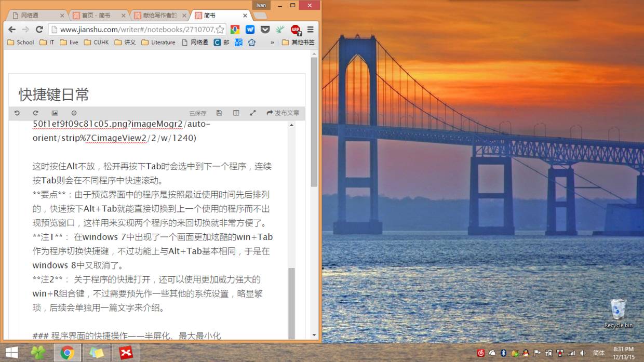
Task: Bookmark this page with star icon
Action: coord(220,30)
